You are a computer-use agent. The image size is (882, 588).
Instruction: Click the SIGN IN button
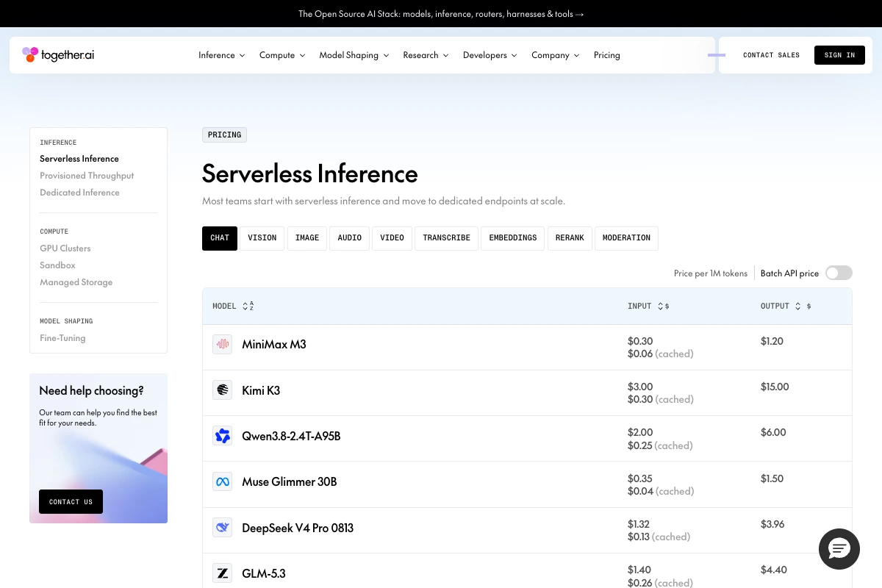pos(839,55)
